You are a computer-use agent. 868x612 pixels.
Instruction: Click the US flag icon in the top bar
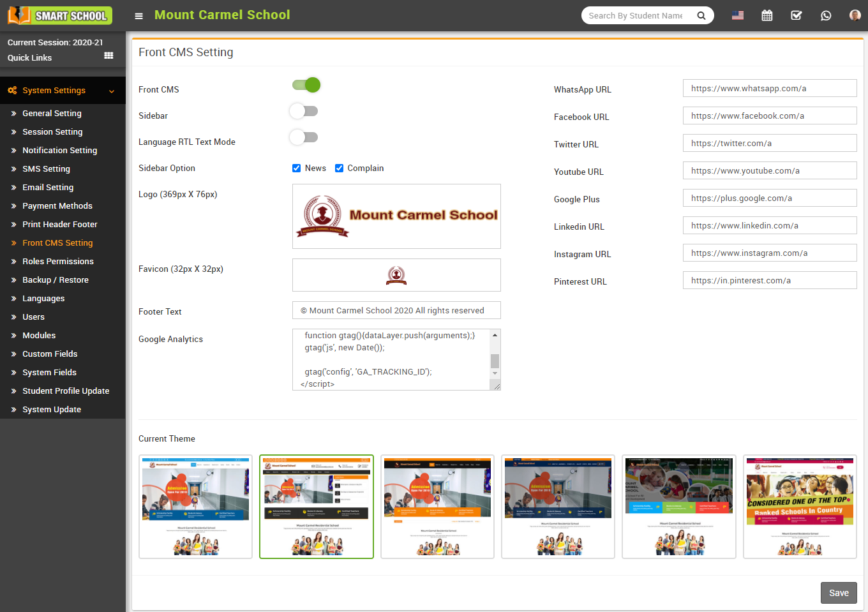(x=738, y=15)
